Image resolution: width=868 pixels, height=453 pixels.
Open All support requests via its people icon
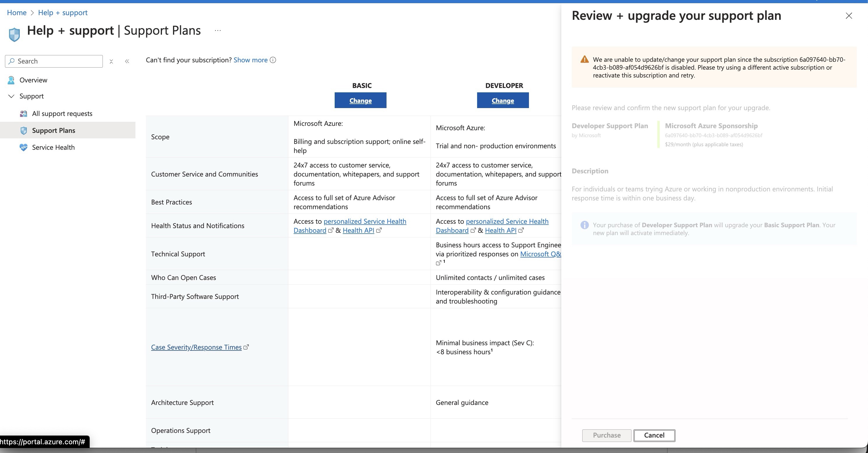pyautogui.click(x=23, y=114)
